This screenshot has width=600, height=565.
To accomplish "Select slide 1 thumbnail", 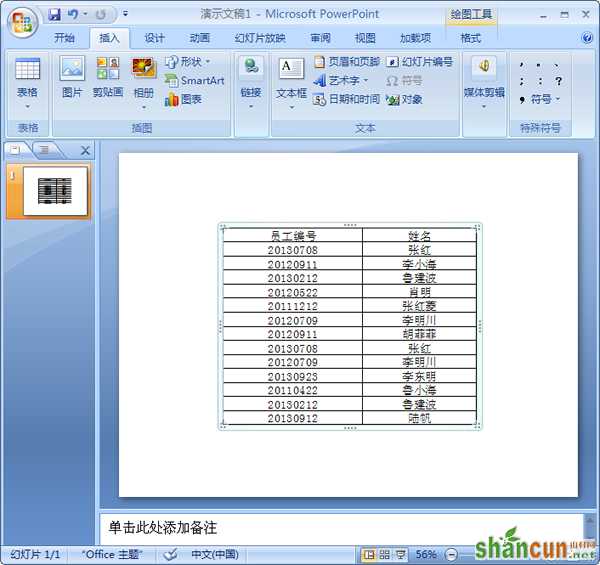I will tap(55, 191).
